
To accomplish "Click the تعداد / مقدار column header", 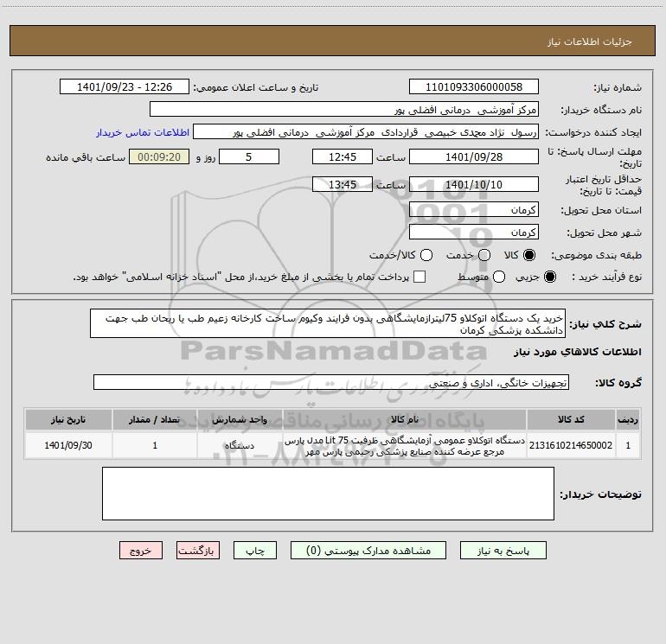I will coord(155,419).
